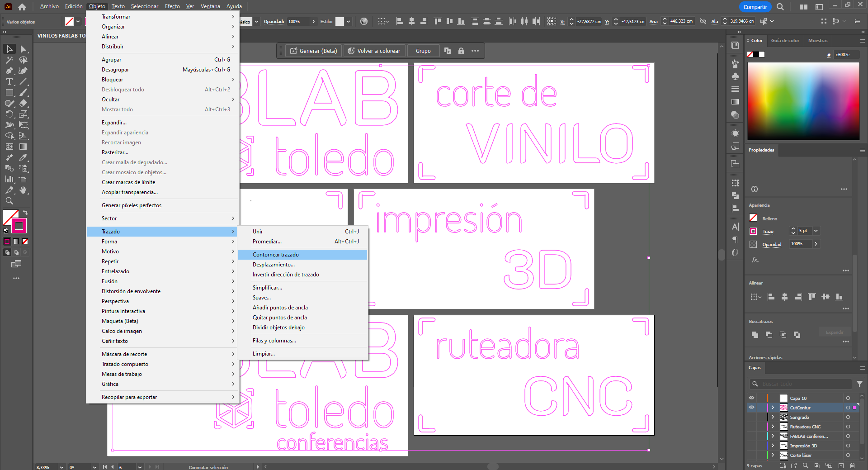Select the Pen tool

pos(9,71)
